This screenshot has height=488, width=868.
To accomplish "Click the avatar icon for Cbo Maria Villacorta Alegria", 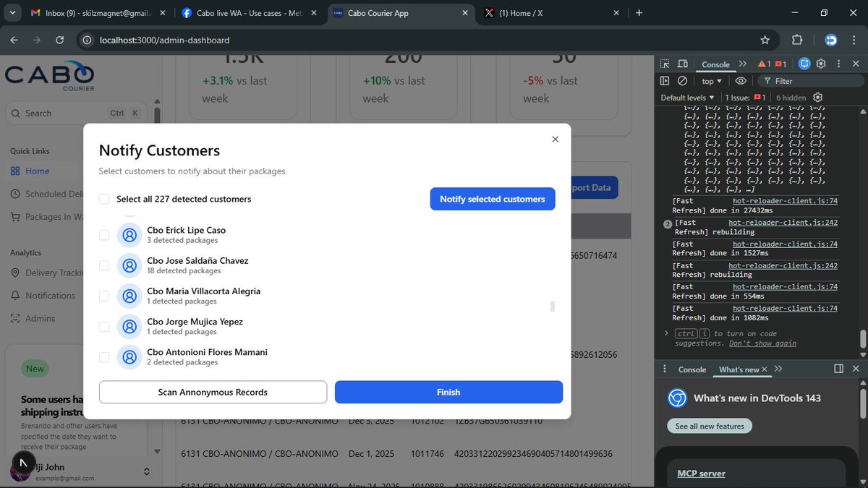I will 129,296.
